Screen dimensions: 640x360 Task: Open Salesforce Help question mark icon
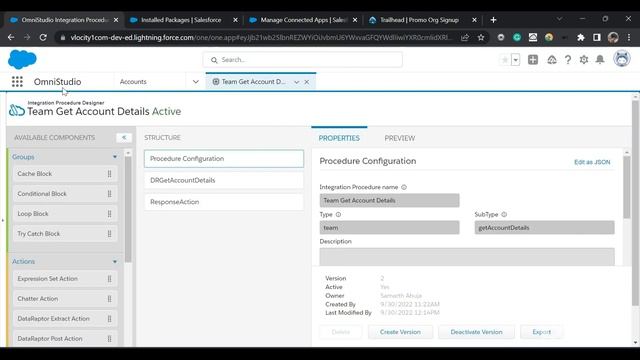pyautogui.click(x=568, y=60)
